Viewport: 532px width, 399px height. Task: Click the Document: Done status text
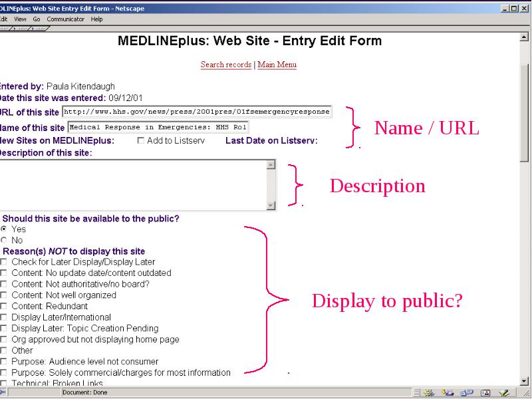coord(85,392)
